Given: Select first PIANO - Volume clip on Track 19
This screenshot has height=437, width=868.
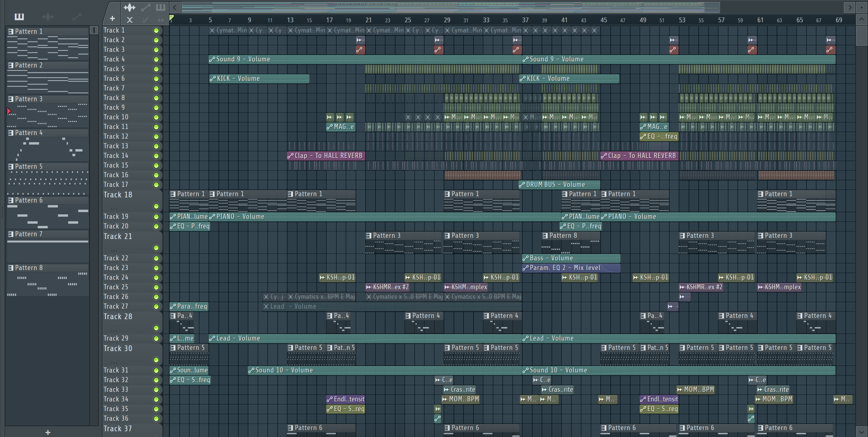Looking at the screenshot, I should [385, 217].
